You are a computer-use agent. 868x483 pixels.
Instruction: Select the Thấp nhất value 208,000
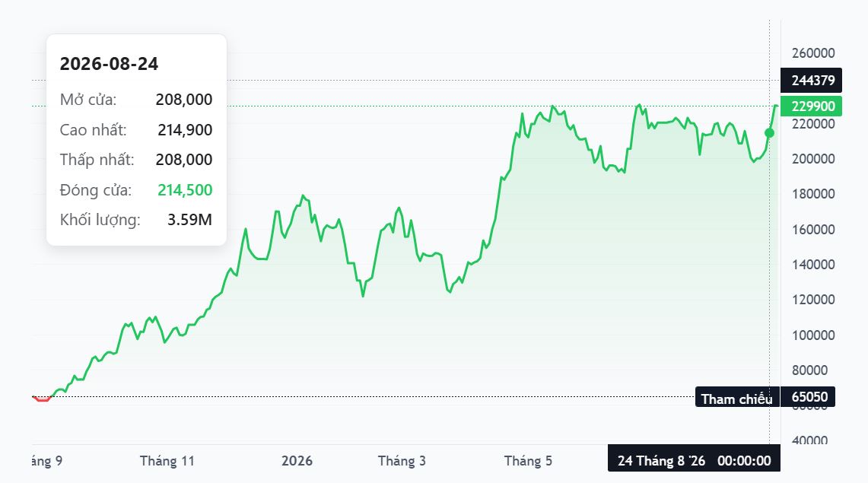point(184,160)
